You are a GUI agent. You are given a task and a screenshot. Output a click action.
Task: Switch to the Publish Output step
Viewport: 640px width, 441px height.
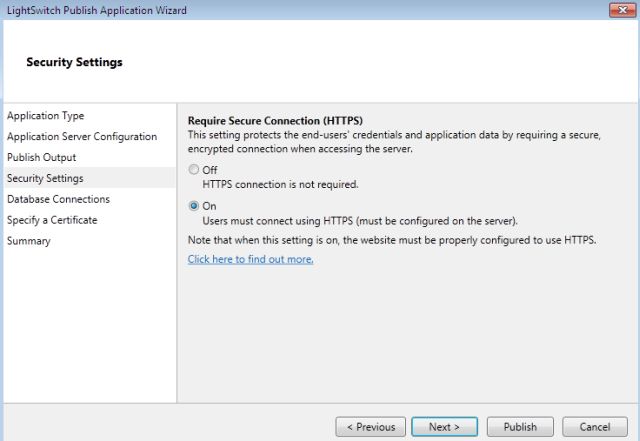point(41,158)
